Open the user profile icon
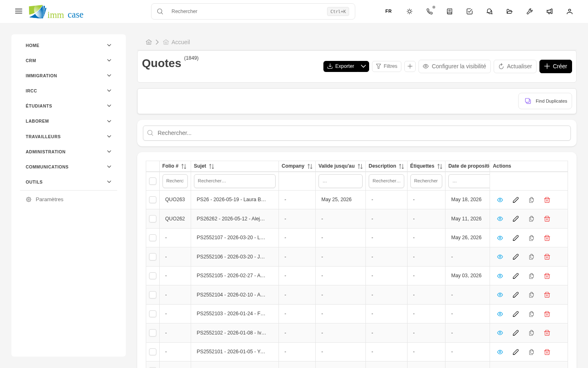 (x=570, y=11)
